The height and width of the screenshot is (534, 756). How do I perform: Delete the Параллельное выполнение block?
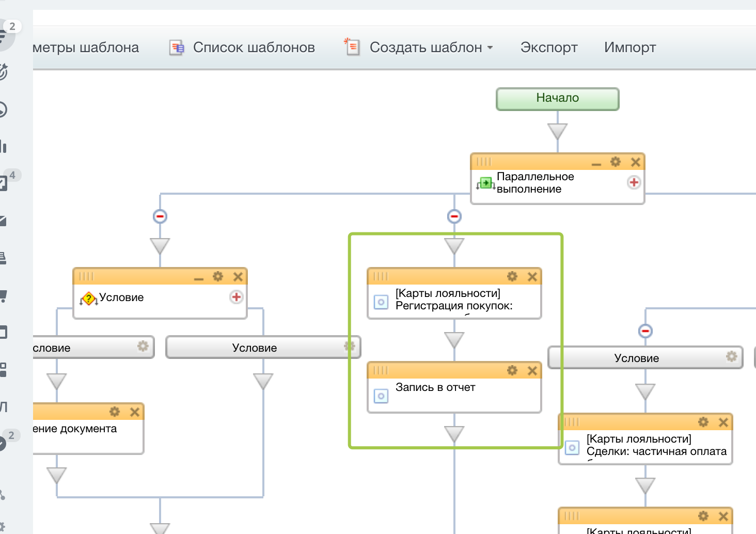pos(635,162)
